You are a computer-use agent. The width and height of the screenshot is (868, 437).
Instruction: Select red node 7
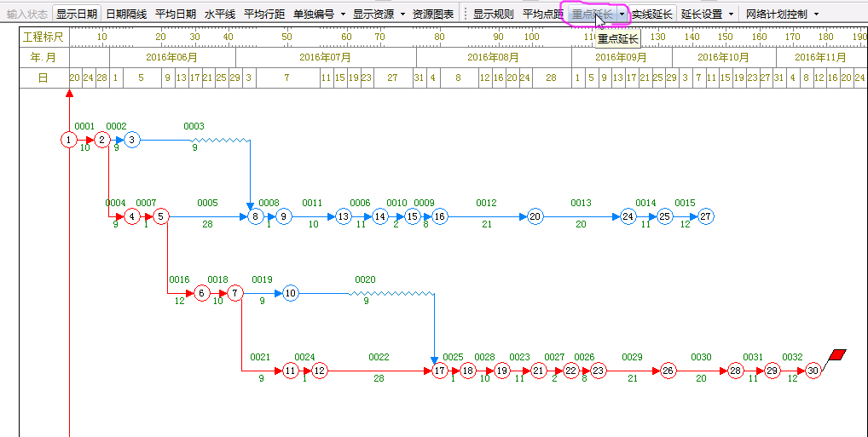234,293
